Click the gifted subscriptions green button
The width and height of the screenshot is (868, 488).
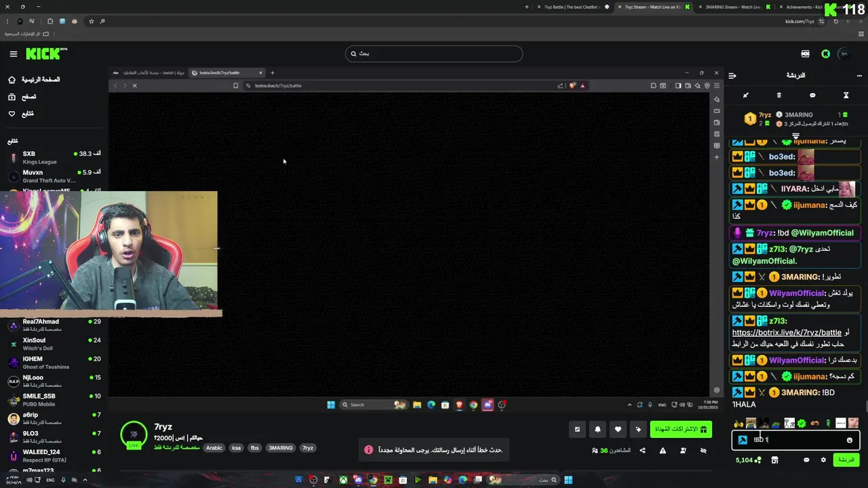(x=680, y=429)
